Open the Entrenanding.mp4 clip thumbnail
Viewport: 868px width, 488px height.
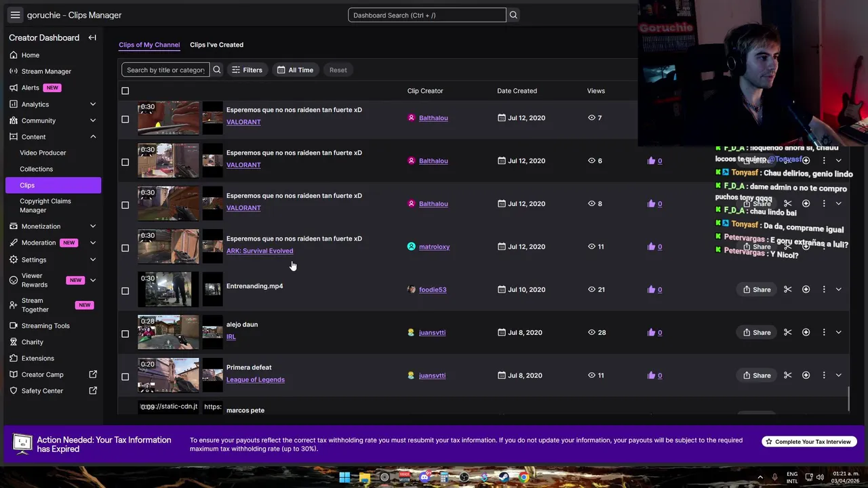click(x=168, y=289)
